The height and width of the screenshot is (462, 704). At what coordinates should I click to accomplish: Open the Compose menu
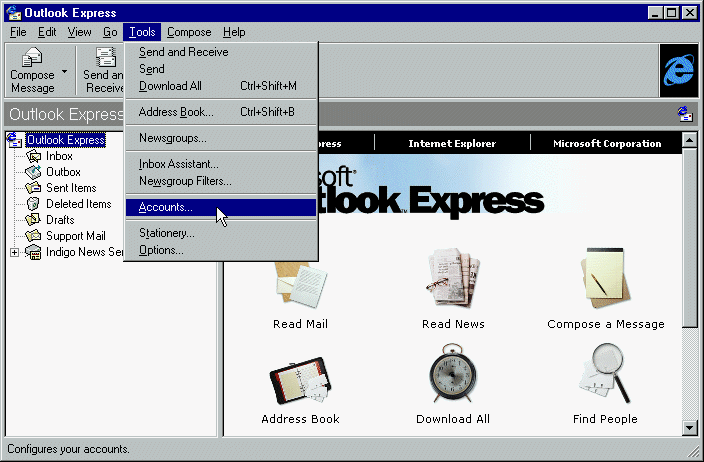tap(189, 32)
